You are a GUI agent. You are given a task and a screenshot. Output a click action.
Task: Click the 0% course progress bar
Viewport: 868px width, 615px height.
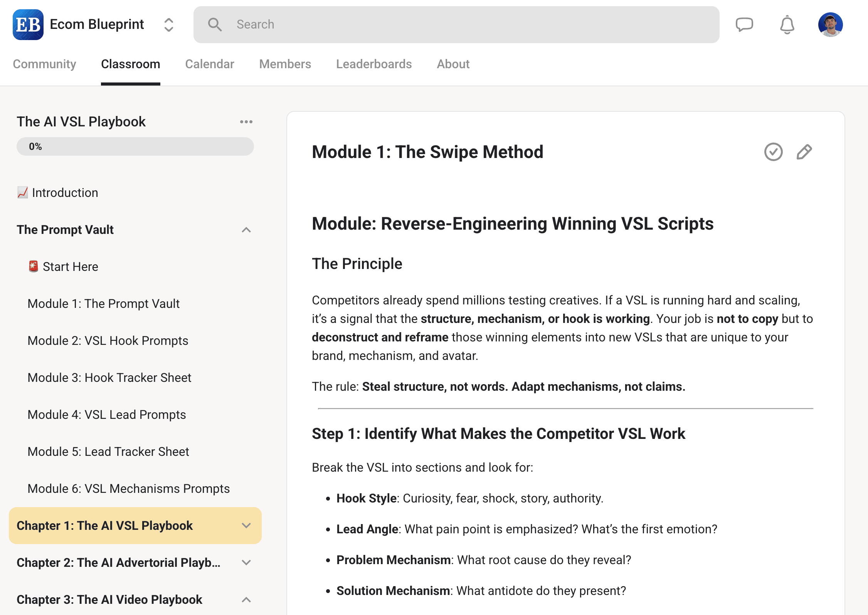tap(135, 146)
